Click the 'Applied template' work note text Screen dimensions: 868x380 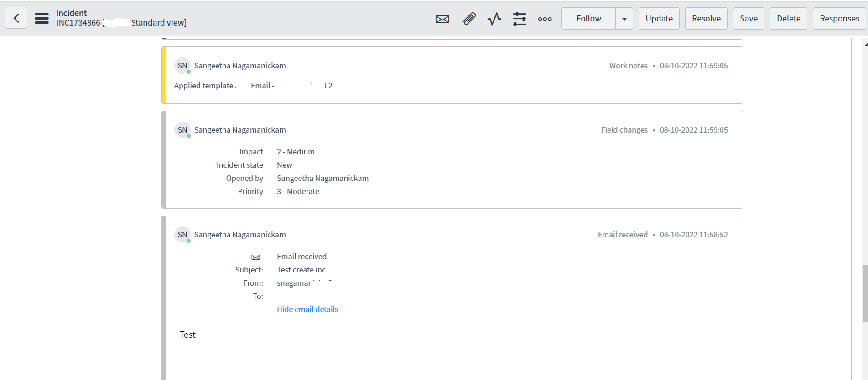click(x=203, y=86)
